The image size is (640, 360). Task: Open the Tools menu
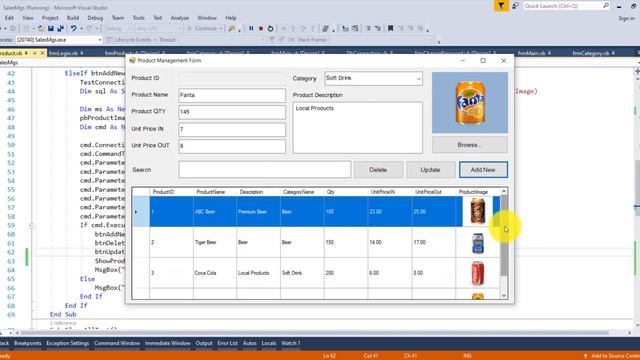click(138, 18)
